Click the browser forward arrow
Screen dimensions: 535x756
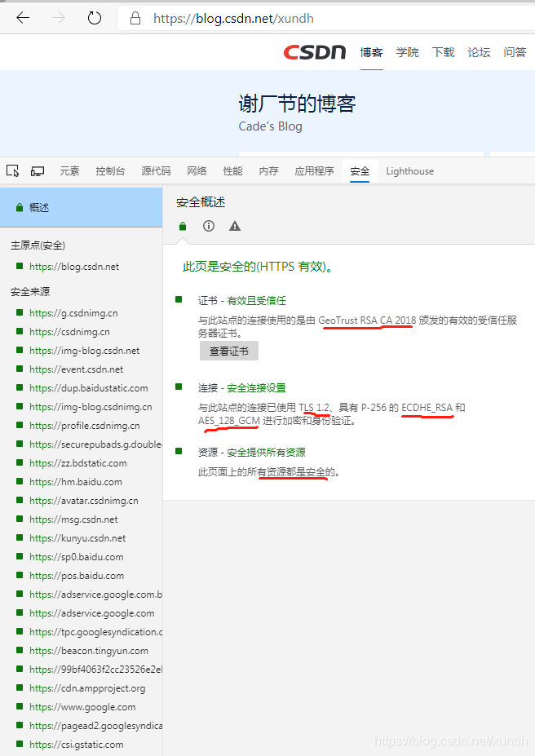pos(59,18)
